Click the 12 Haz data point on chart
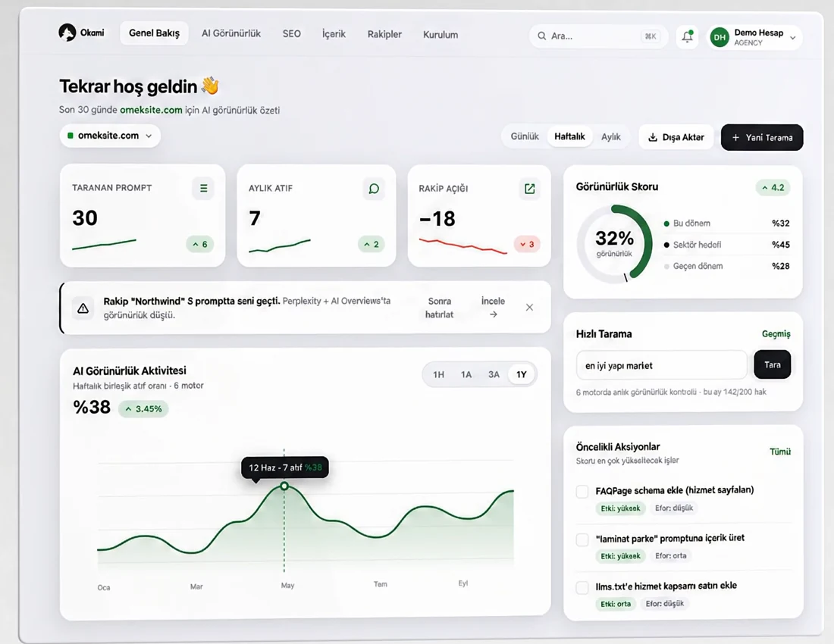 point(284,486)
